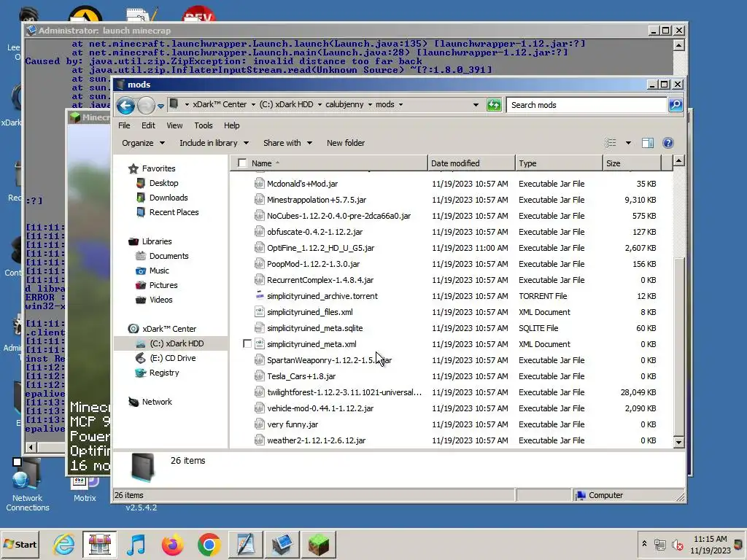Tick the select-all checkbox in header
747x560 pixels.
click(242, 163)
